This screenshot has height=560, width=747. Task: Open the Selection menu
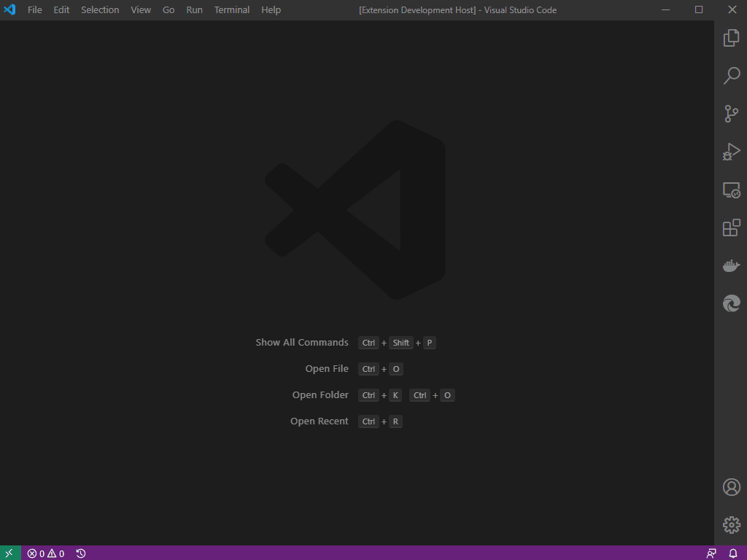pyautogui.click(x=100, y=10)
